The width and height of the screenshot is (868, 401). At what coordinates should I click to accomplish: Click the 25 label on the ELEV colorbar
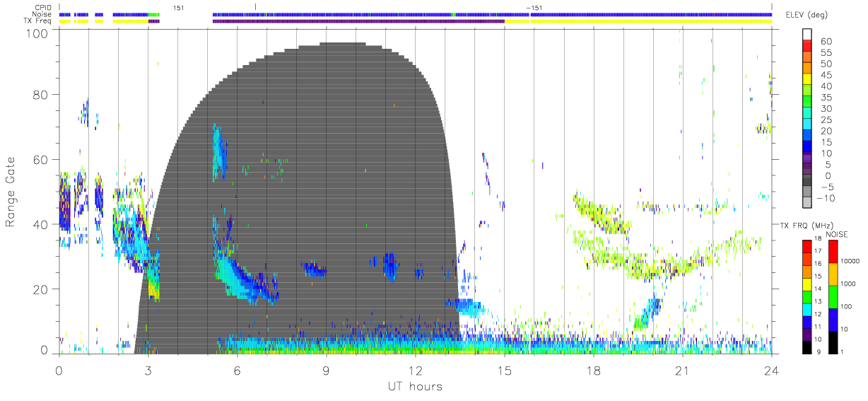(826, 120)
